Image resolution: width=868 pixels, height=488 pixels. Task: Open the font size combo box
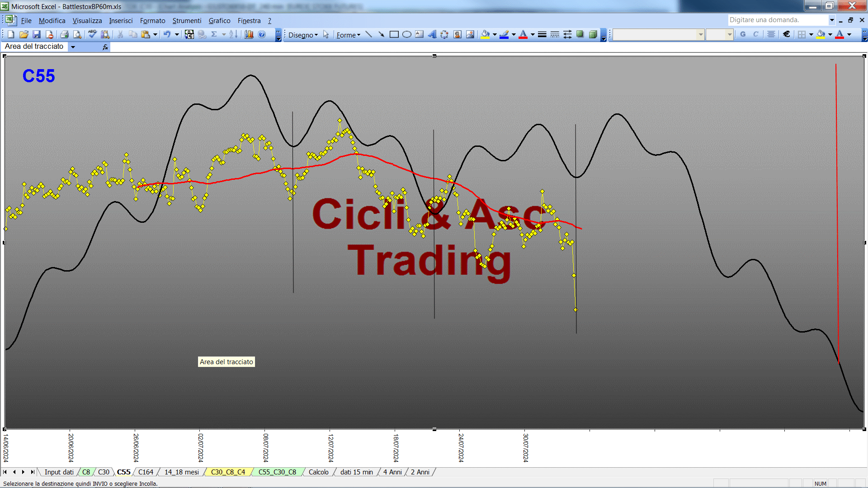pyautogui.click(x=720, y=34)
